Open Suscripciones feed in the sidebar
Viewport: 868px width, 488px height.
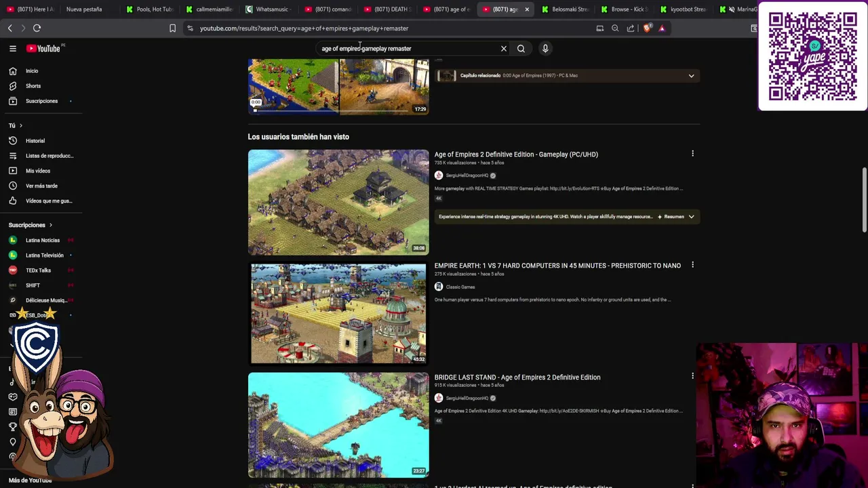pyautogui.click(x=41, y=101)
